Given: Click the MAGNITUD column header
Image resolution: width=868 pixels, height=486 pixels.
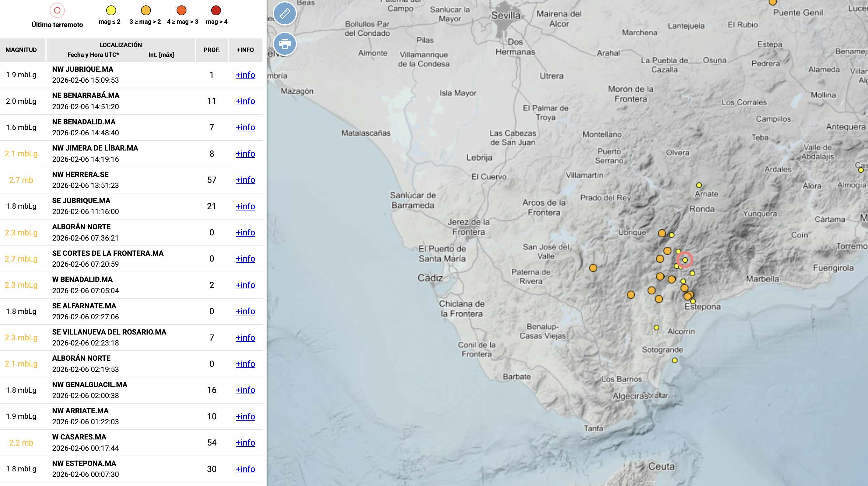Looking at the screenshot, I should click(x=21, y=50).
